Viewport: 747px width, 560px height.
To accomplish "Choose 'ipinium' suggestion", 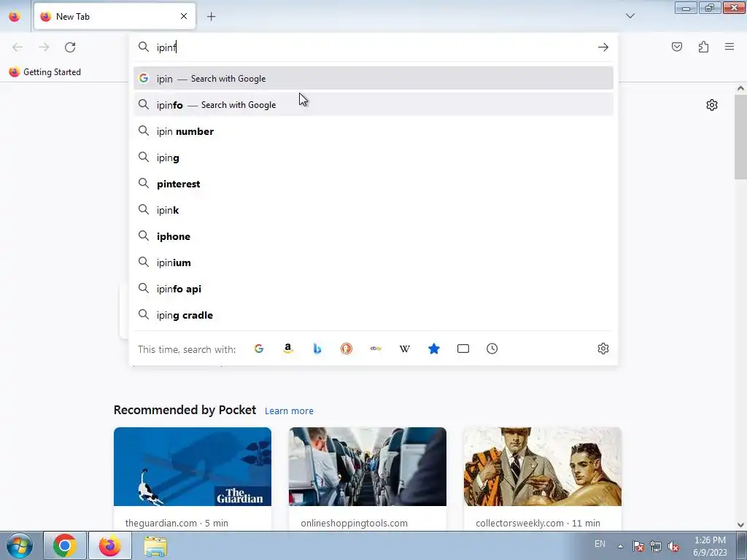I will click(373, 262).
